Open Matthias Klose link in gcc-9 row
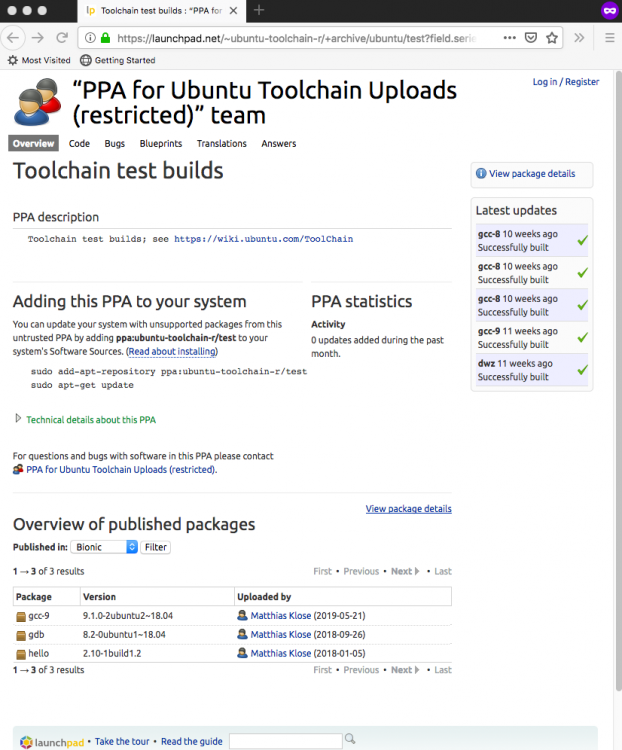The image size is (622, 750). pyautogui.click(x=281, y=616)
